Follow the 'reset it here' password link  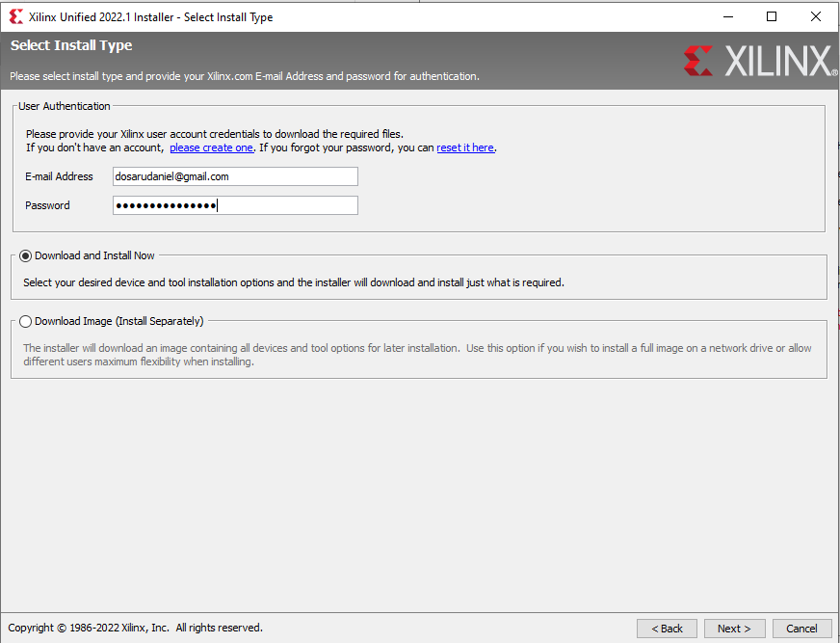465,147
